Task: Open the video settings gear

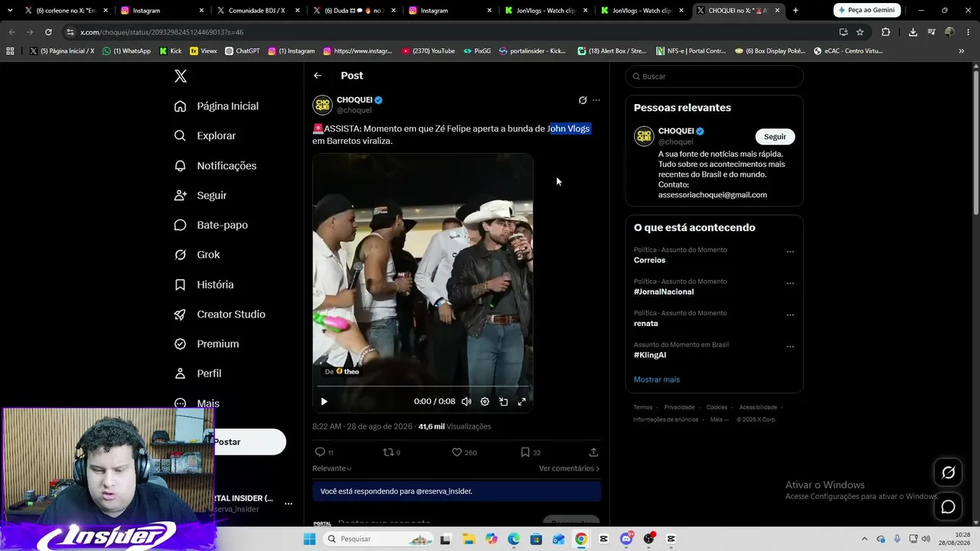Action: point(485,402)
